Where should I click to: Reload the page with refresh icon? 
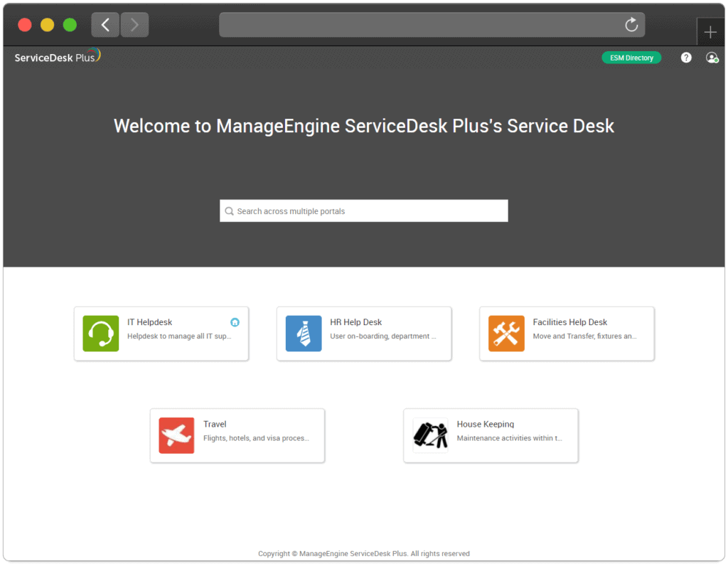pyautogui.click(x=631, y=25)
